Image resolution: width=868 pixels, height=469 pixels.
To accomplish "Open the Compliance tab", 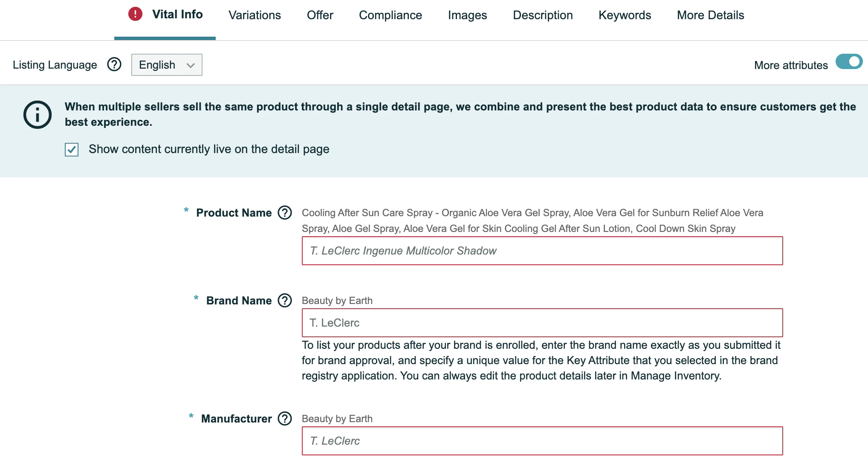I will (391, 15).
